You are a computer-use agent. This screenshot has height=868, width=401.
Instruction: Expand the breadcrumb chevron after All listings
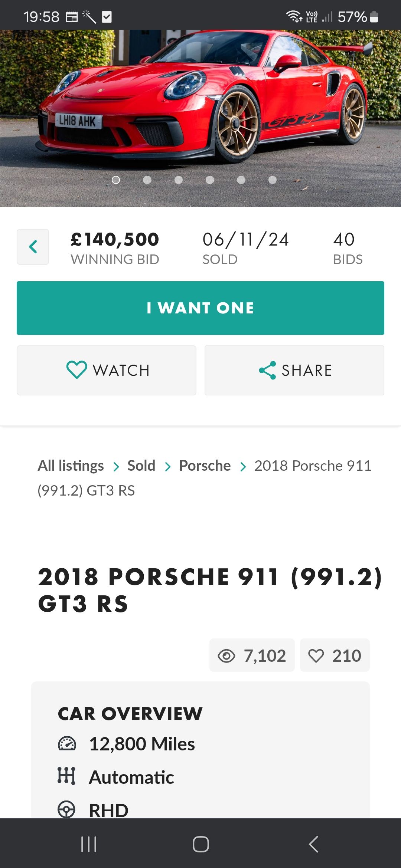click(116, 466)
